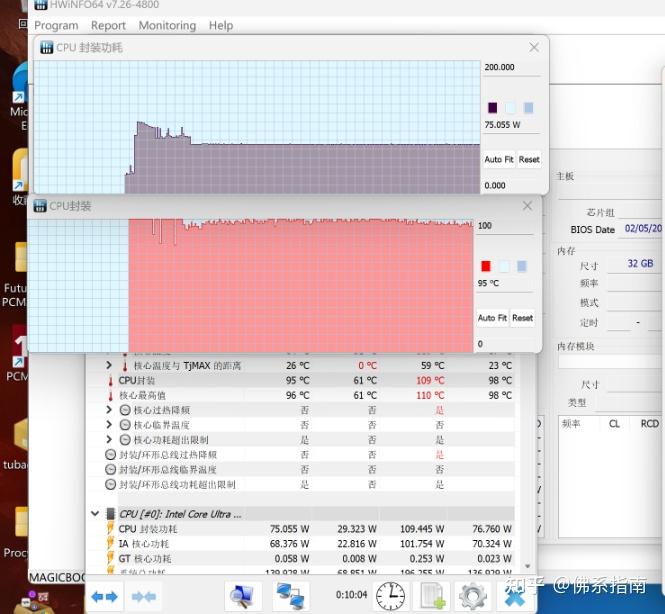665x614 pixels.
Task: Click the clock reset timer icon
Action: pyautogui.click(x=390, y=596)
